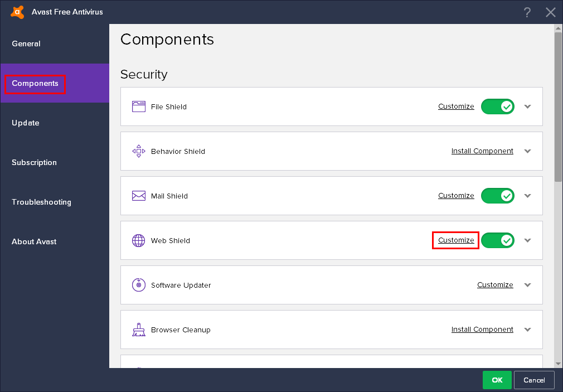Install the Behavior Shield component
The image size is (563, 392).
482,151
